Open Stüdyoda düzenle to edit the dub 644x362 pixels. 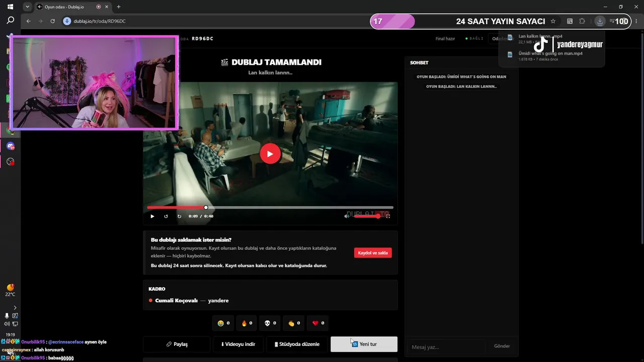tap(297, 344)
